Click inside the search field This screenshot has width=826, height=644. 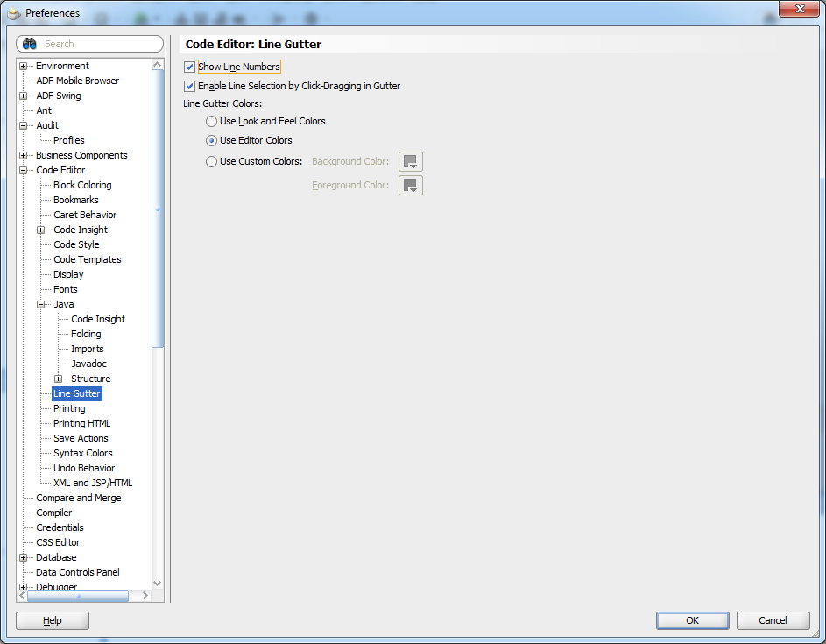pos(96,44)
